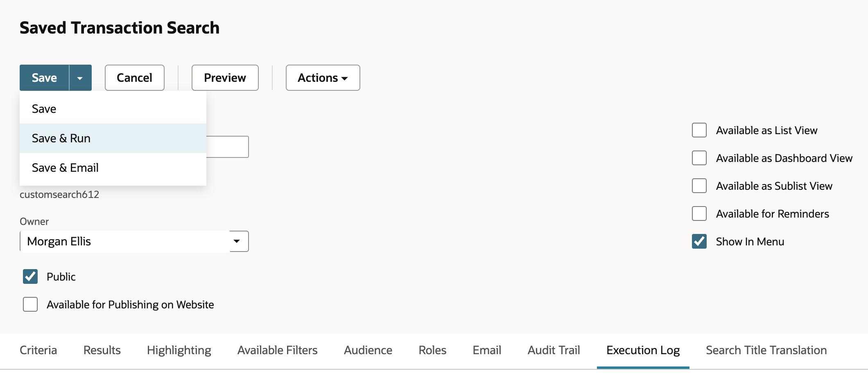Select Save & Run menu option
The image size is (868, 382).
pyautogui.click(x=113, y=138)
